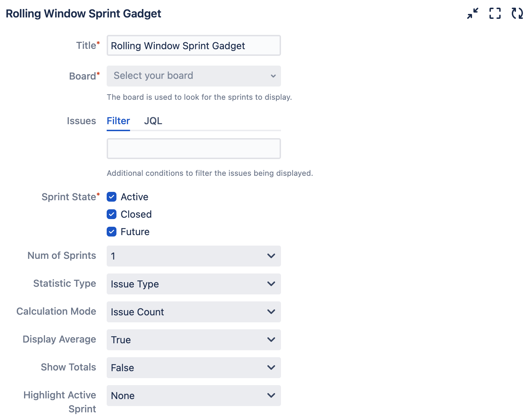The width and height of the screenshot is (532, 420).
Task: Switch to the JQL tab
Action: coord(153,121)
